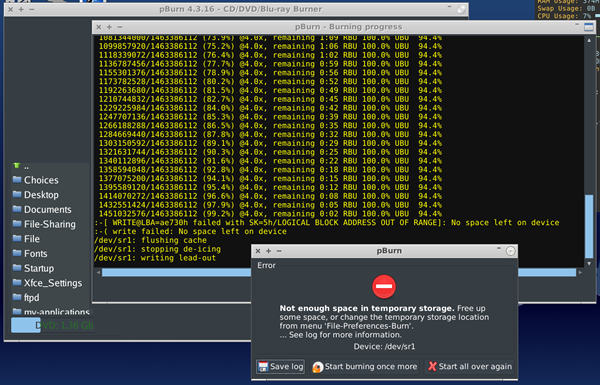600x385 pixels.
Task: Click horizontal scrollbar left arrow in Burning progress
Action: [98, 272]
